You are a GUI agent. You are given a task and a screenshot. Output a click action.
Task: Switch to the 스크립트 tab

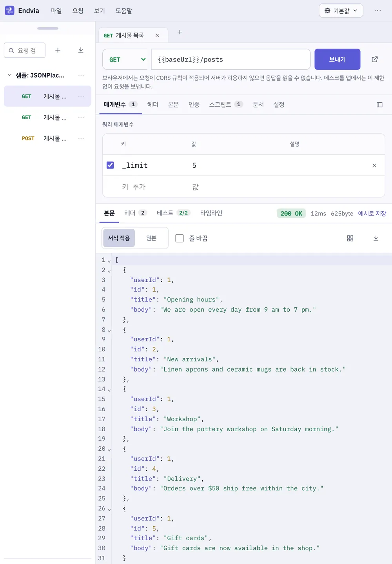[226, 105]
